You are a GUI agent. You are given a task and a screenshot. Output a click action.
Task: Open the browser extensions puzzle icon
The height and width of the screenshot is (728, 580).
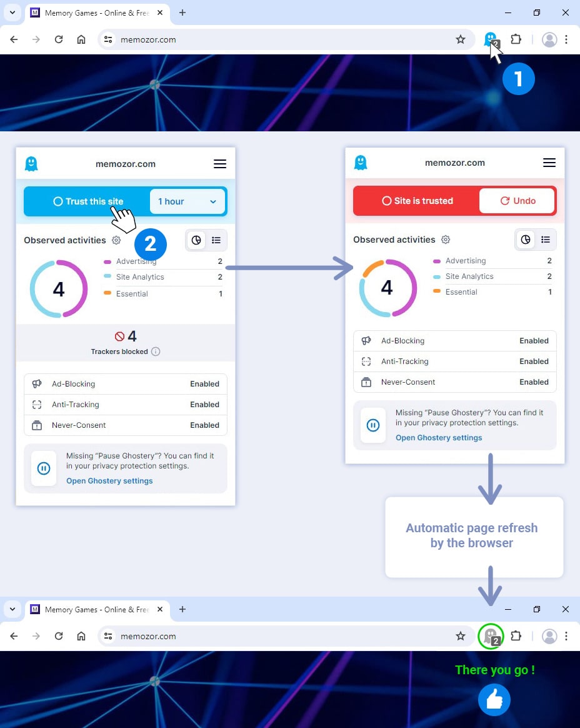pyautogui.click(x=516, y=39)
